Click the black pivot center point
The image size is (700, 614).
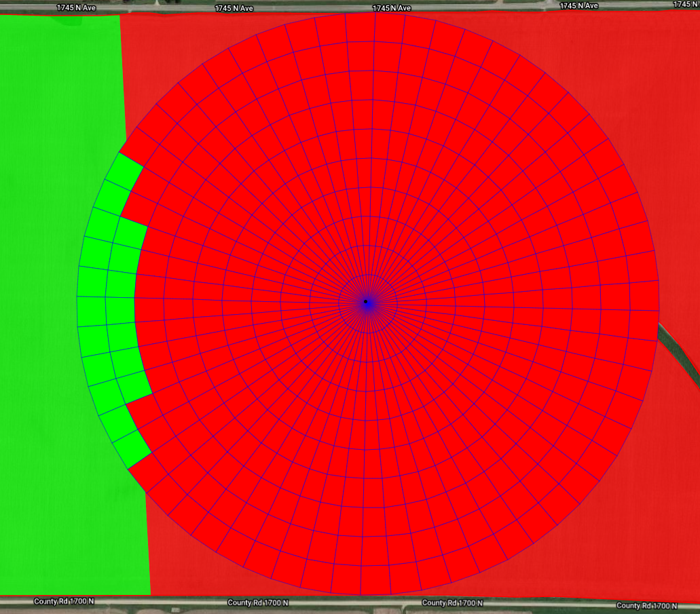point(366,302)
